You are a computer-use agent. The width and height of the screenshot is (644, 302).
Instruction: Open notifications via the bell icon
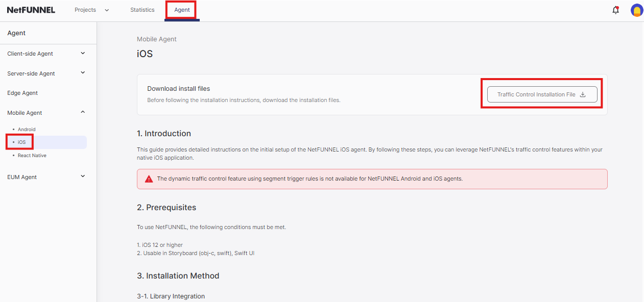(615, 10)
